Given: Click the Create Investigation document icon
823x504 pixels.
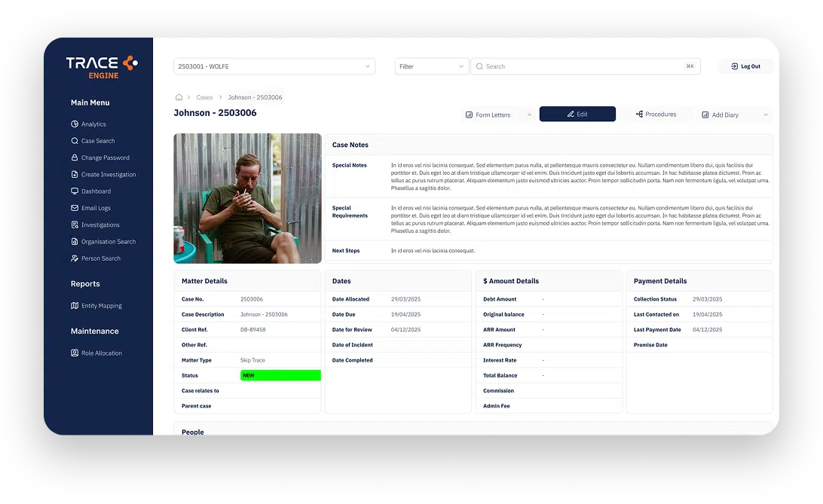Looking at the screenshot, I should [x=75, y=174].
